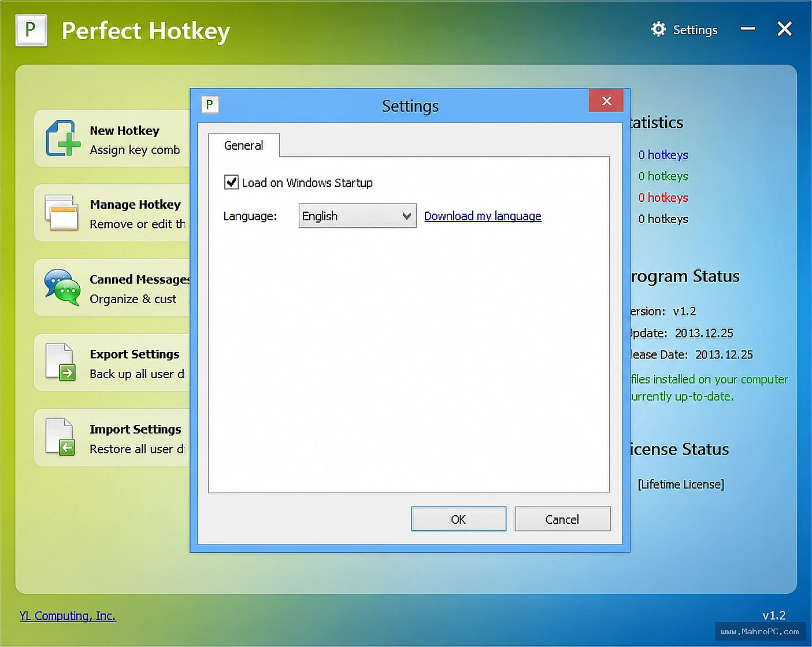Click the Perfect Hotkey P logo
The image size is (812, 647).
pos(31,30)
